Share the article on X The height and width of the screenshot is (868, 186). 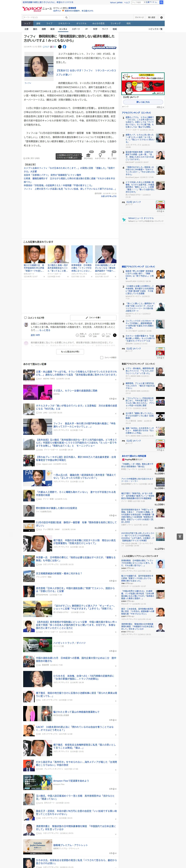point(60,47)
